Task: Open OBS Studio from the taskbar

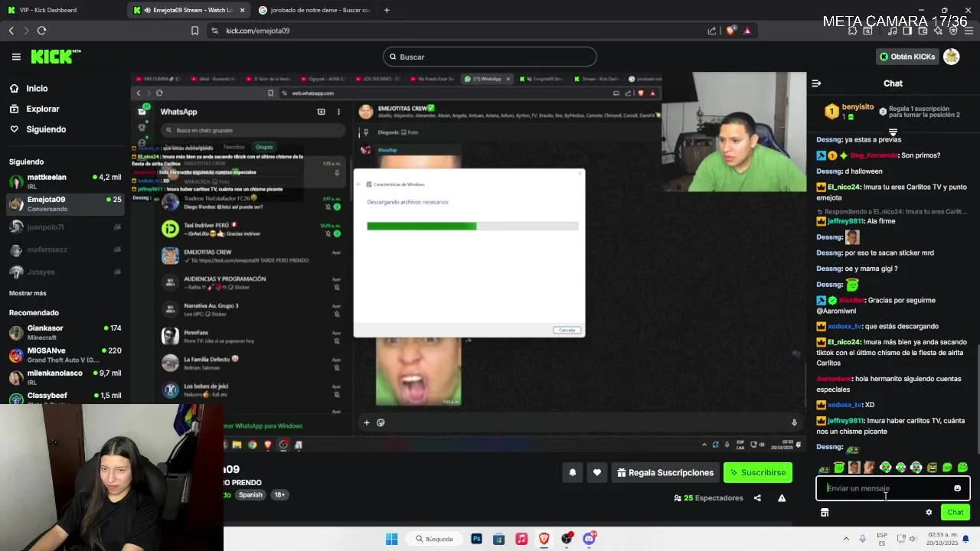Action: [567, 539]
